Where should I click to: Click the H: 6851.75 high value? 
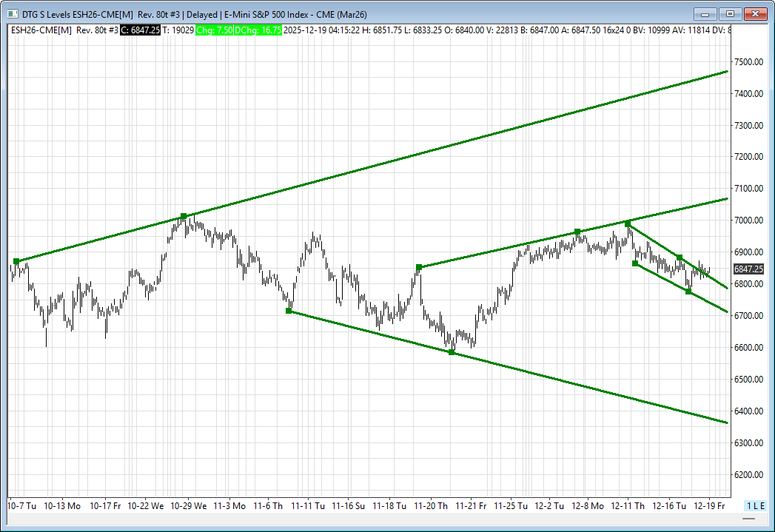click(x=381, y=30)
